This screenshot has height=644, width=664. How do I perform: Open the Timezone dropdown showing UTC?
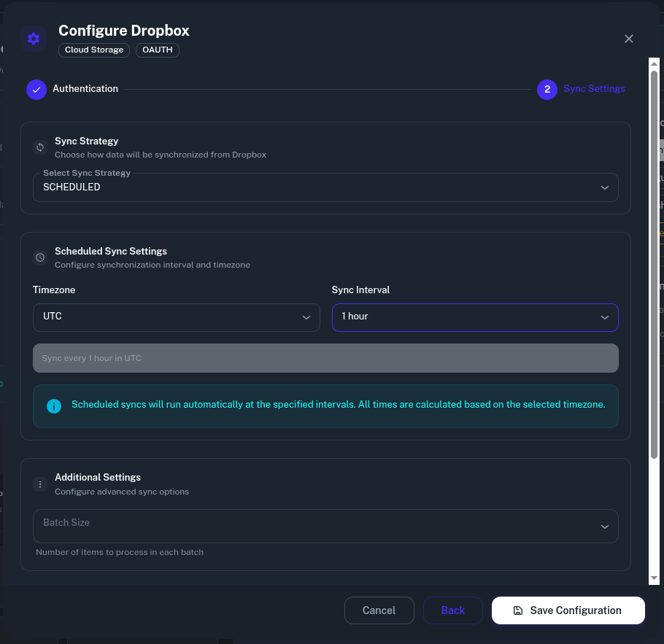177,317
